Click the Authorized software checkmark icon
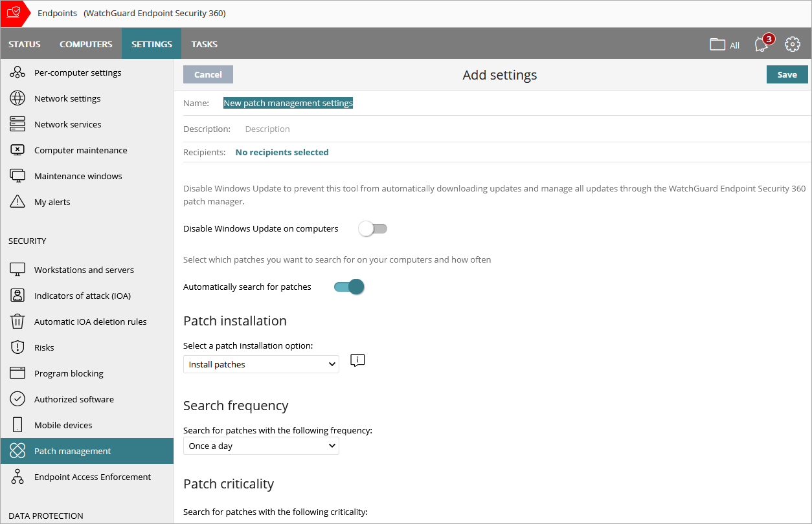Screen dimensions: 812x524 tap(17, 399)
